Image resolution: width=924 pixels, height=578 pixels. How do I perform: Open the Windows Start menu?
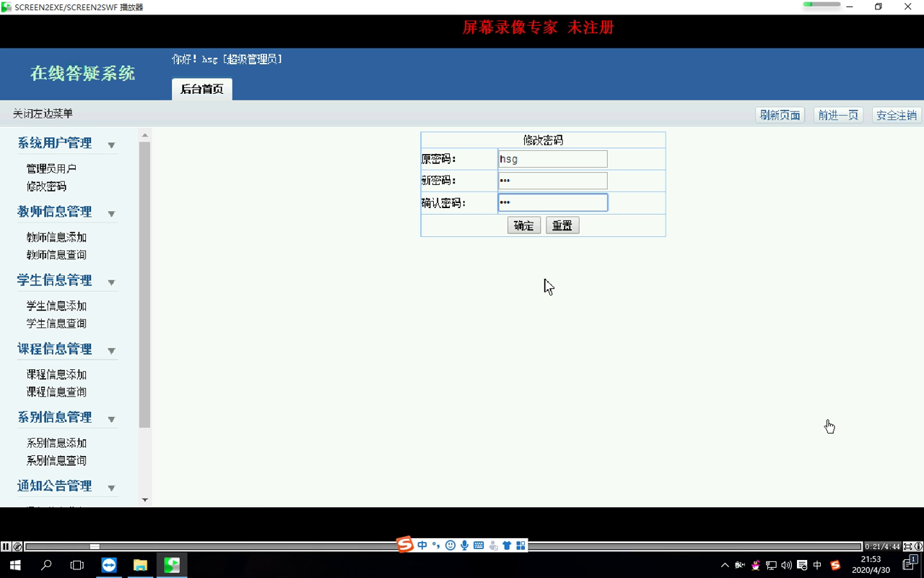pyautogui.click(x=14, y=565)
